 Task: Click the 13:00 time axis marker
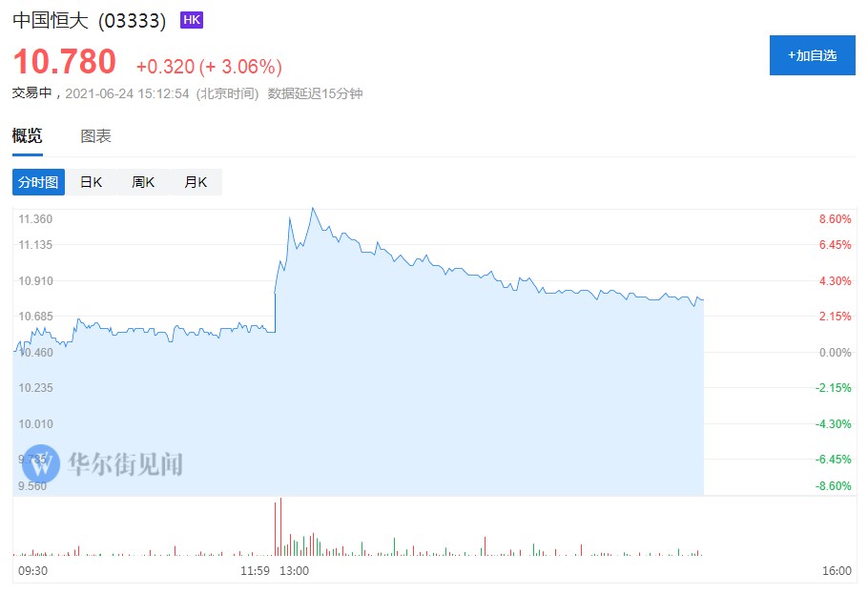coord(295,571)
